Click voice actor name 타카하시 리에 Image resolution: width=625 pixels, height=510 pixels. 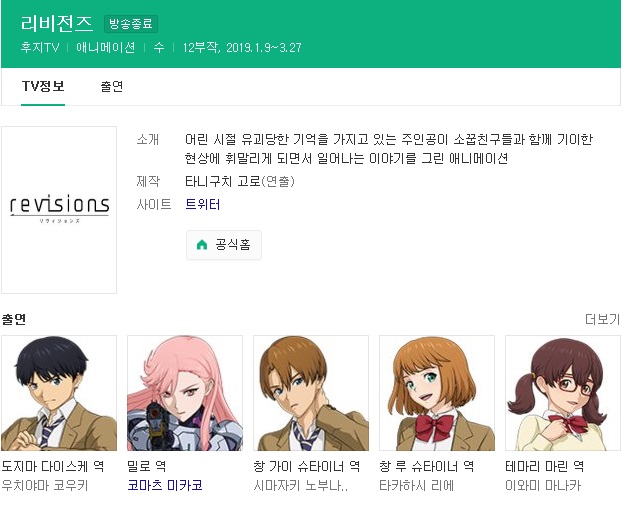click(x=417, y=485)
